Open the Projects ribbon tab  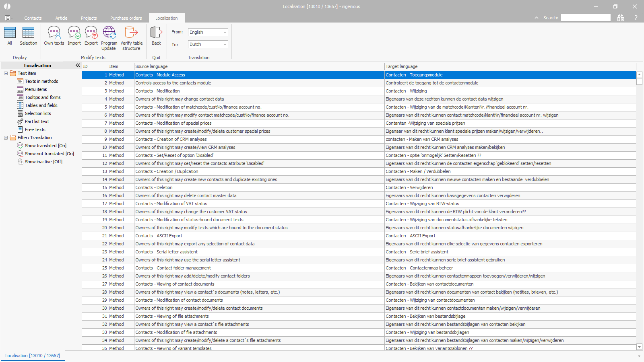pos(89,18)
